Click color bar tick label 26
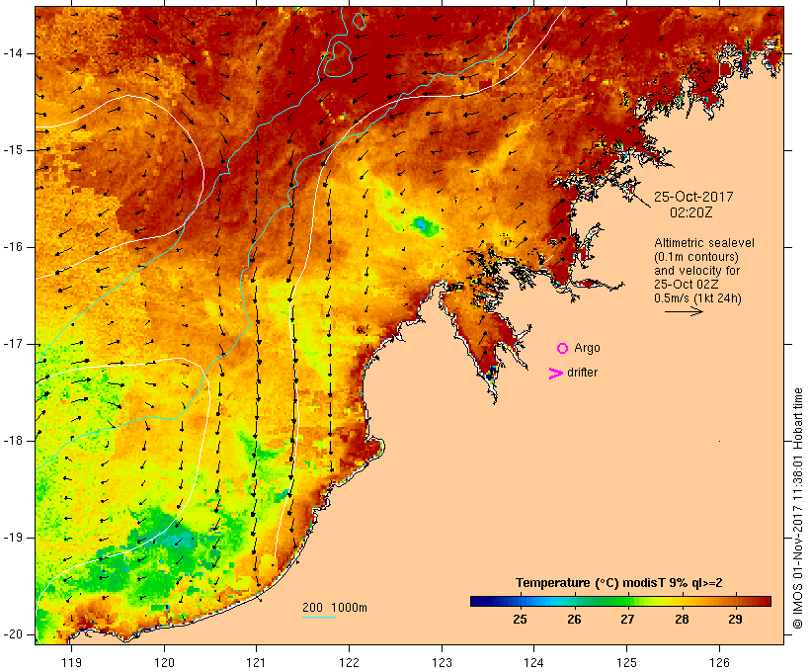810x672 pixels. click(x=574, y=619)
